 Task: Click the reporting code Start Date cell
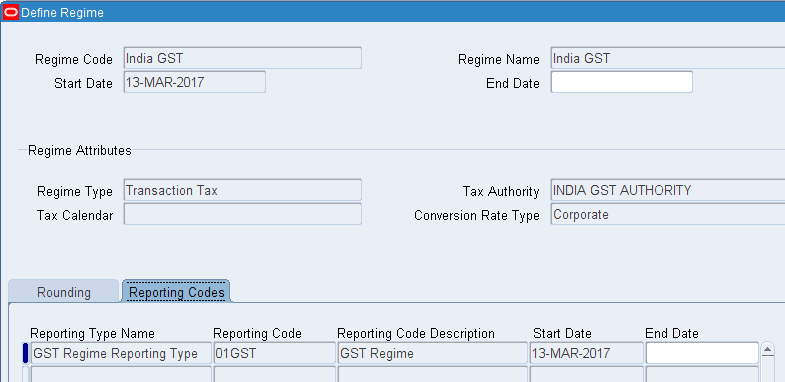coord(587,353)
